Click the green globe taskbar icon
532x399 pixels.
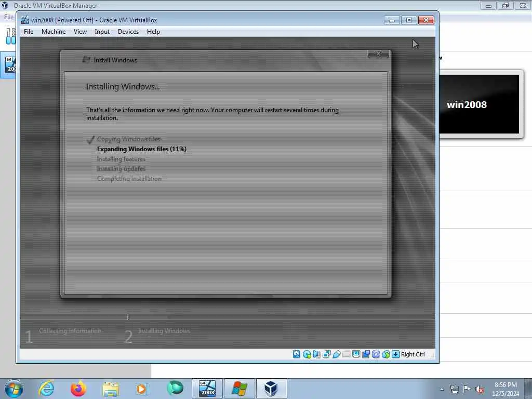coord(175,388)
